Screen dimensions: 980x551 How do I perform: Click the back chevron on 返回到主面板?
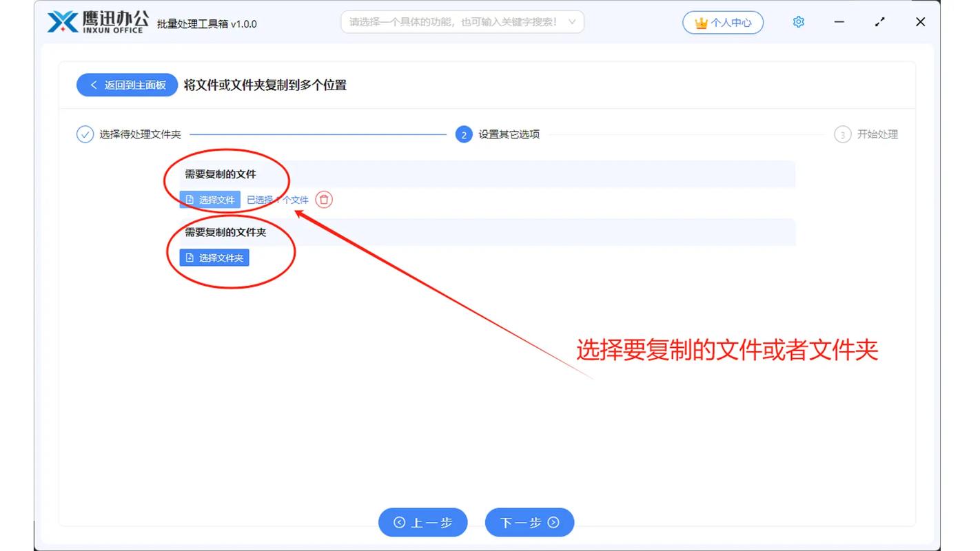coord(94,85)
